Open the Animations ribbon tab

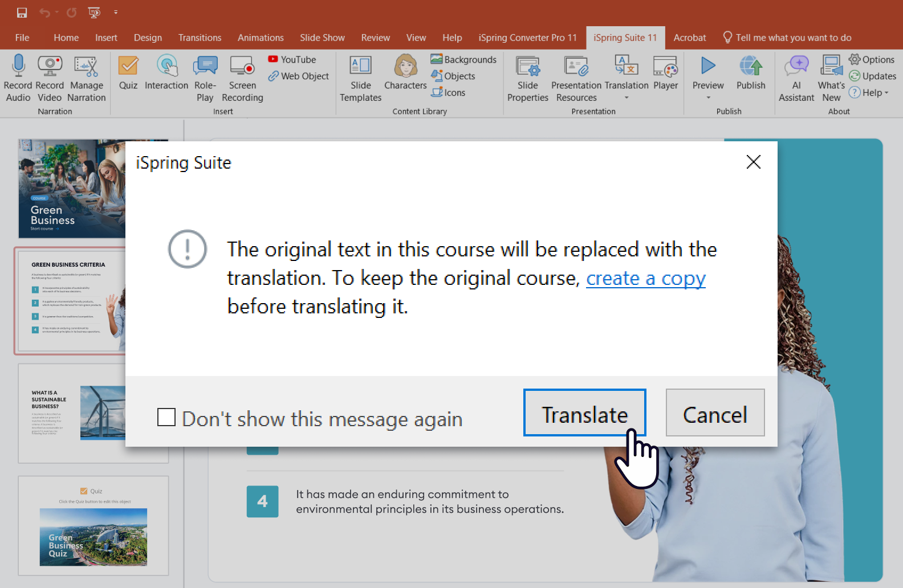pos(261,38)
